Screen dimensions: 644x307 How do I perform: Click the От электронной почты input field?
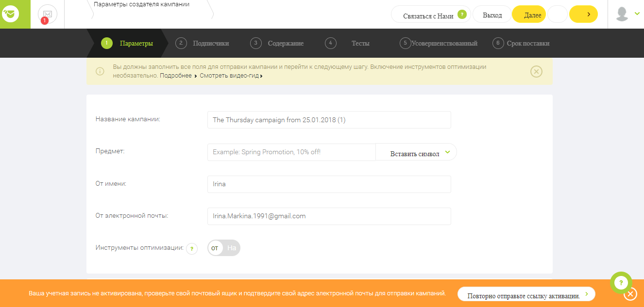pyautogui.click(x=329, y=216)
